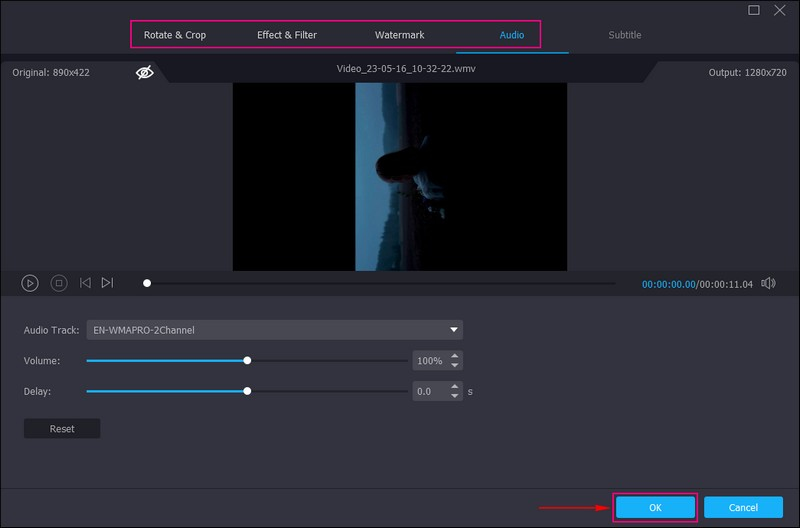800x528 pixels.
Task: Click the Volume slider handle
Action: (x=247, y=361)
